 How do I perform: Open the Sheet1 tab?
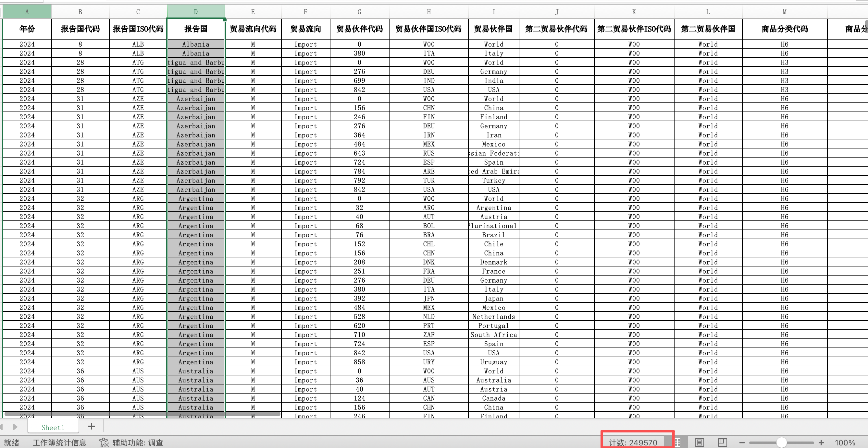pyautogui.click(x=53, y=427)
